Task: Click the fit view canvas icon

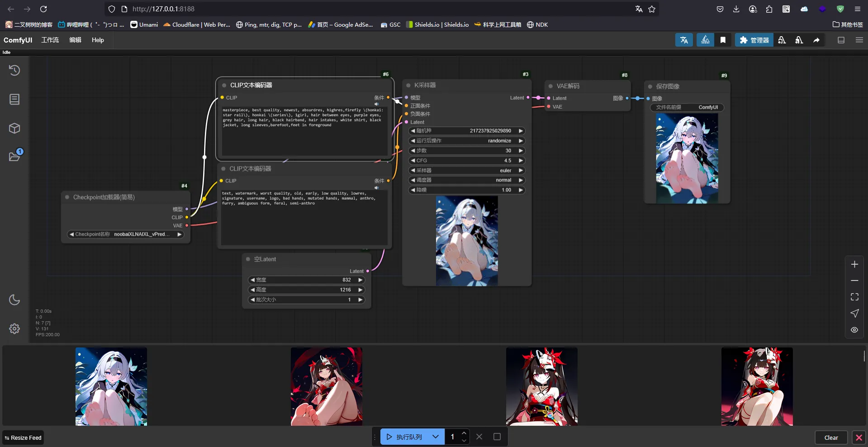Action: [854, 297]
